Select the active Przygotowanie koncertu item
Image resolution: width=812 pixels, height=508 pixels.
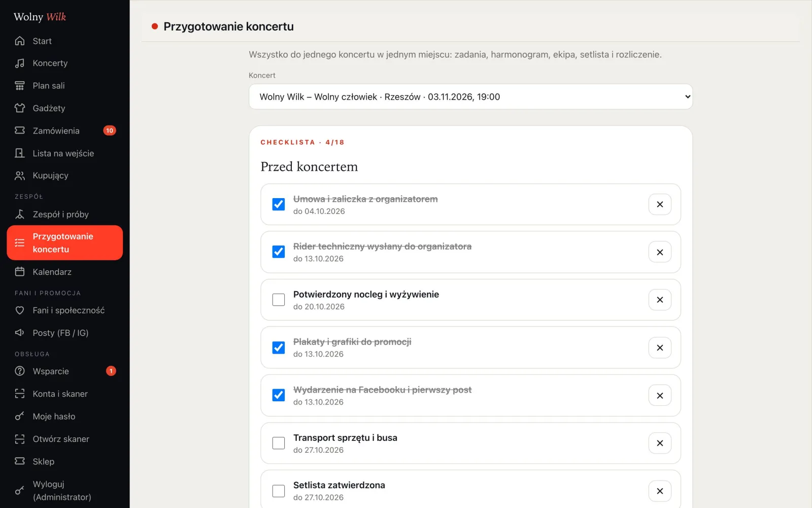[x=64, y=243]
